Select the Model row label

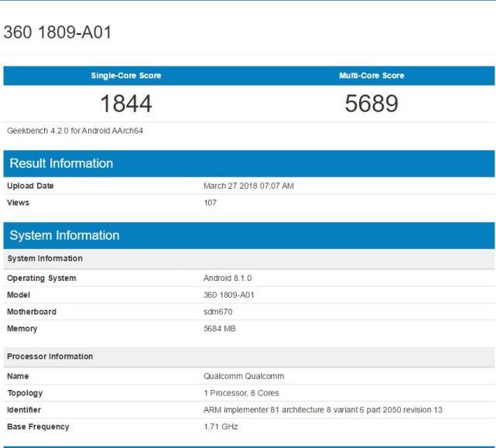19,295
